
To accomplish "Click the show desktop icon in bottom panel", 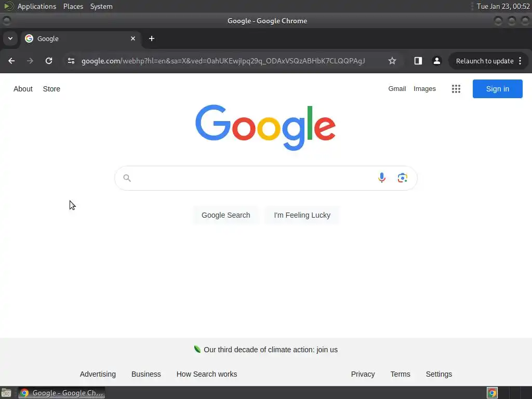I will [x=6, y=393].
